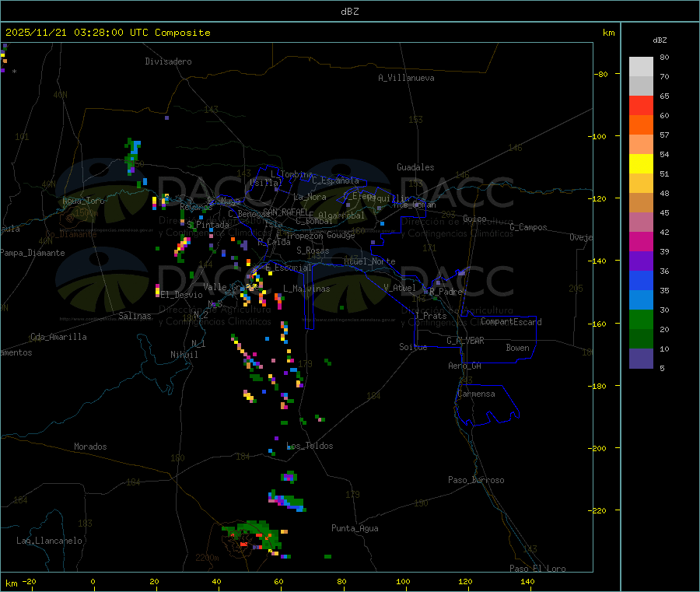
Task: Click the Carmensa location label
Action: coord(476,394)
